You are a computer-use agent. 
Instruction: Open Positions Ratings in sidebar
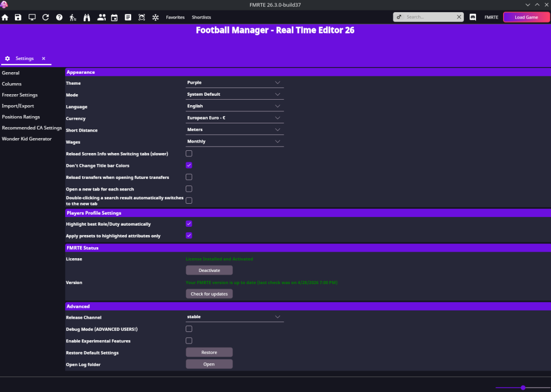21,117
